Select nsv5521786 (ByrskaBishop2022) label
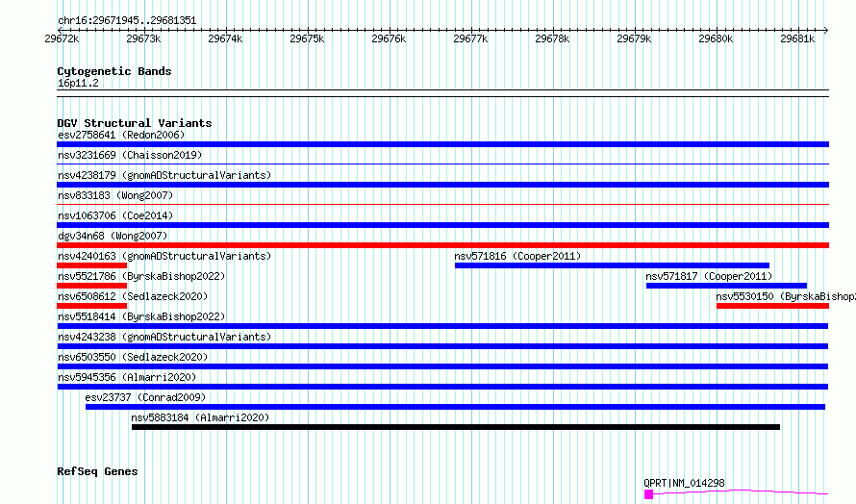 (141, 276)
